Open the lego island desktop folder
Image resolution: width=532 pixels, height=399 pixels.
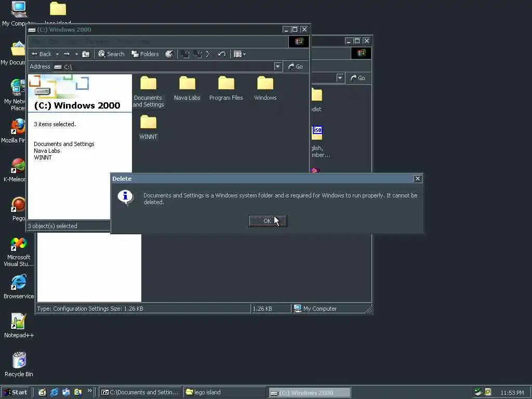[x=58, y=9]
